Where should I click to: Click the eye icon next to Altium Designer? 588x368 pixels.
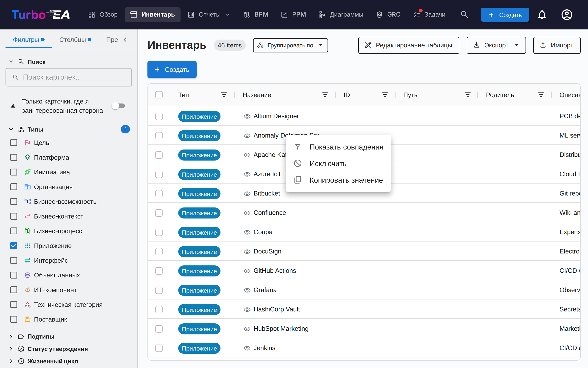247,116
